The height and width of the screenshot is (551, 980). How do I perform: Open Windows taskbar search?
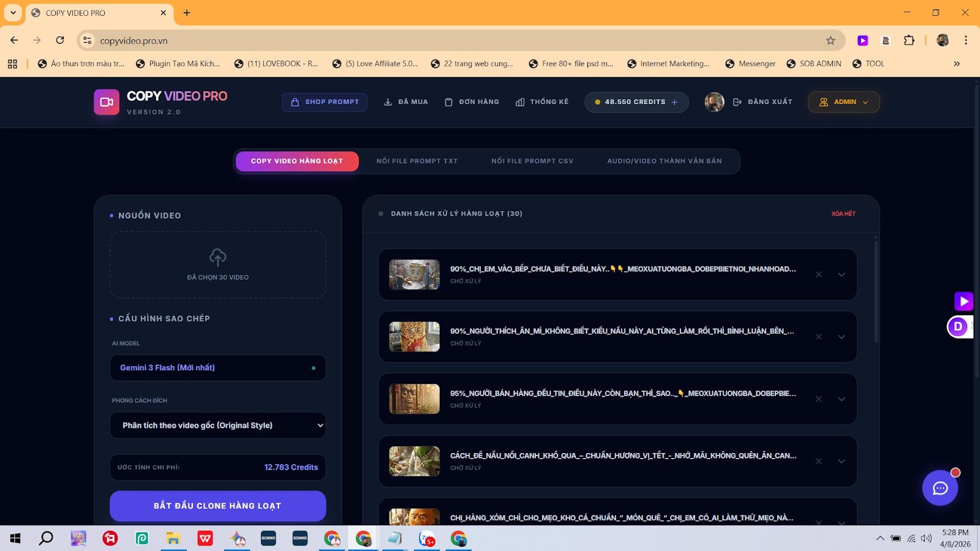coord(46,539)
